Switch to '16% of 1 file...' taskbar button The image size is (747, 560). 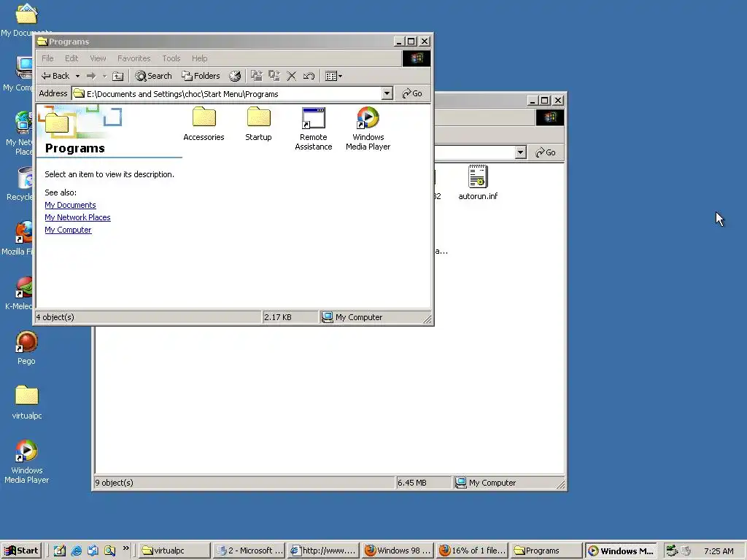[x=472, y=551]
